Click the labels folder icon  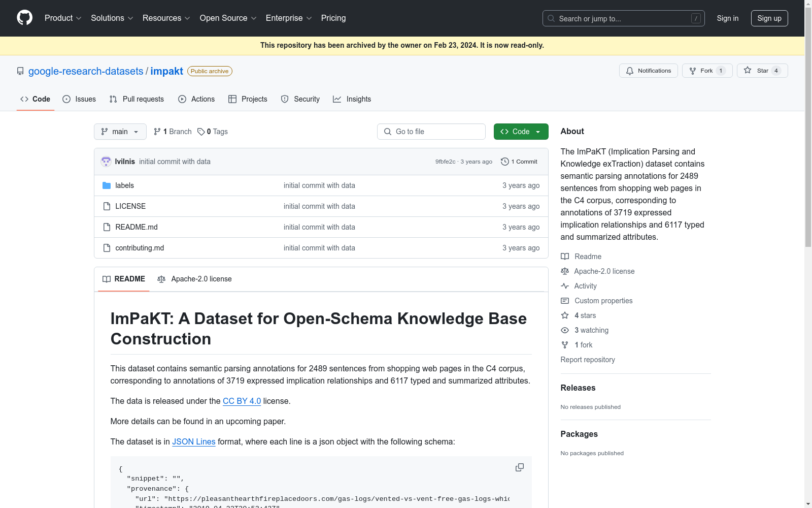(107, 185)
